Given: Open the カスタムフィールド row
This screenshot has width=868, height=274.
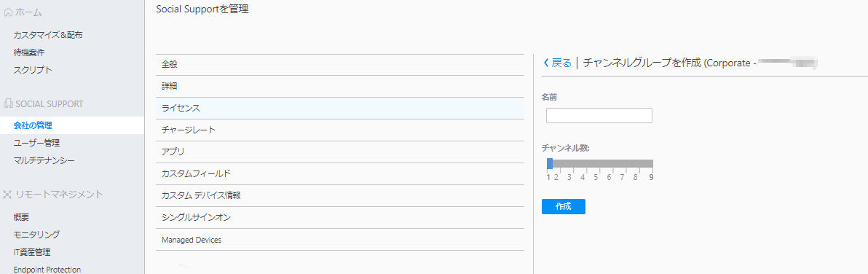Looking at the screenshot, I should 340,174.
